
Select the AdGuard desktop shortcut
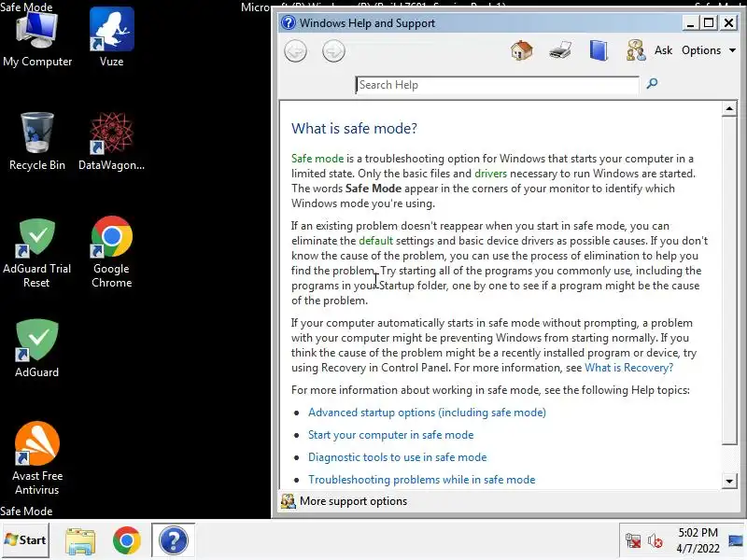click(x=37, y=348)
